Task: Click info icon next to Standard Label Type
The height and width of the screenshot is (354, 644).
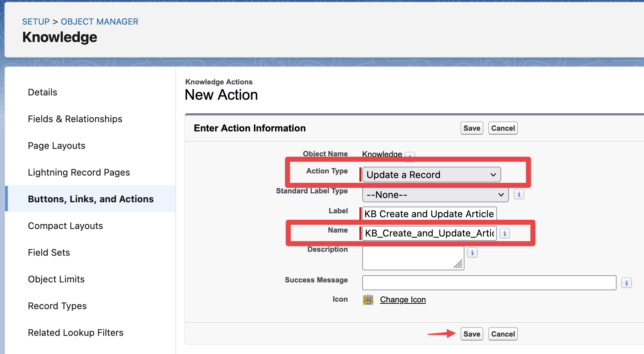Action: coord(519,194)
